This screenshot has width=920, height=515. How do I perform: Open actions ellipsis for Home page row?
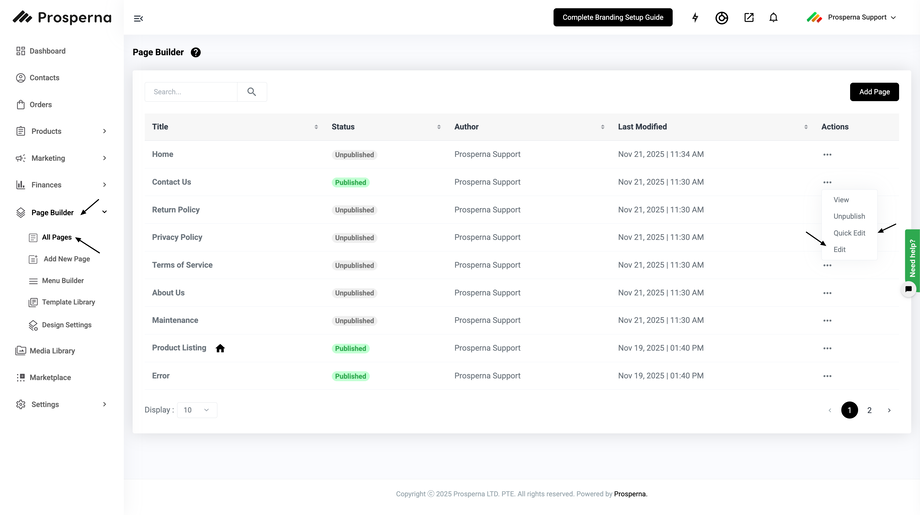click(827, 155)
